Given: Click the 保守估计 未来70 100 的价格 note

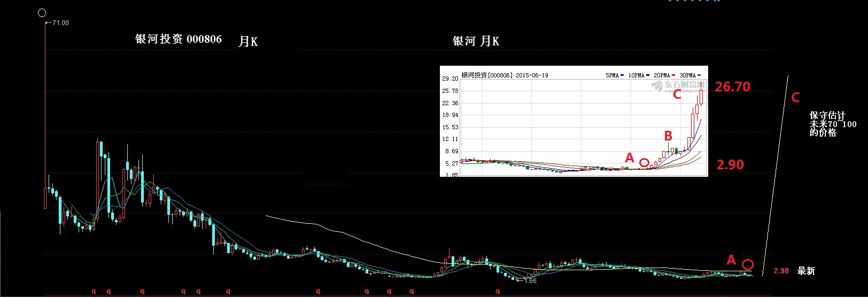Looking at the screenshot, I should (x=833, y=124).
